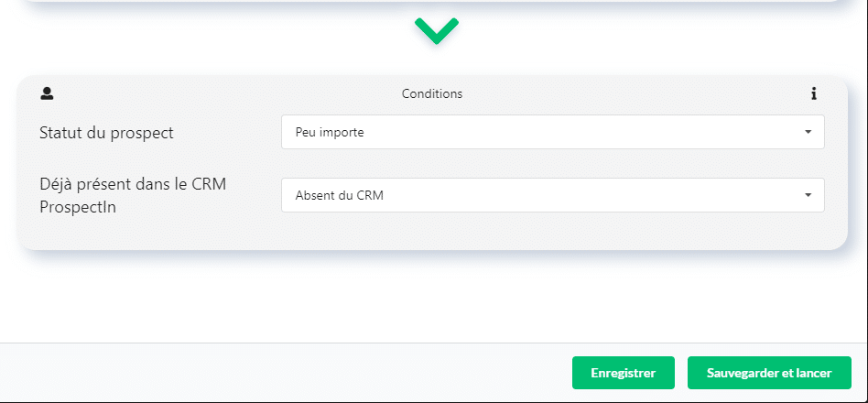Screen dimensions: 868x403
Task: Click empty footer bar left of Enregistrer
Action: tap(277, 373)
